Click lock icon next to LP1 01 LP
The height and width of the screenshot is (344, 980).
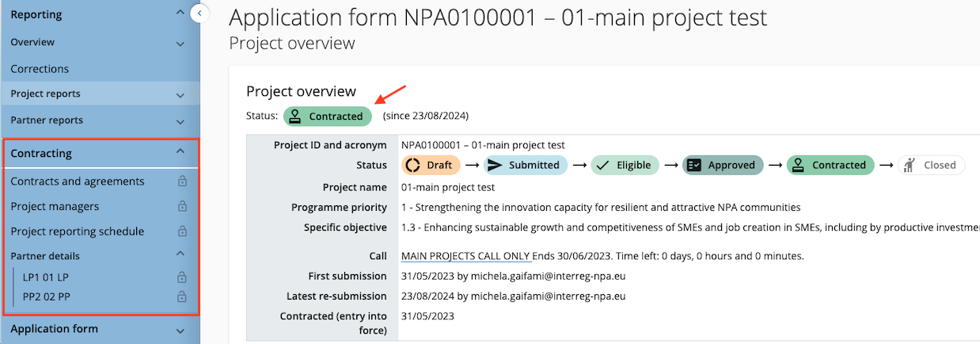pyautogui.click(x=182, y=277)
